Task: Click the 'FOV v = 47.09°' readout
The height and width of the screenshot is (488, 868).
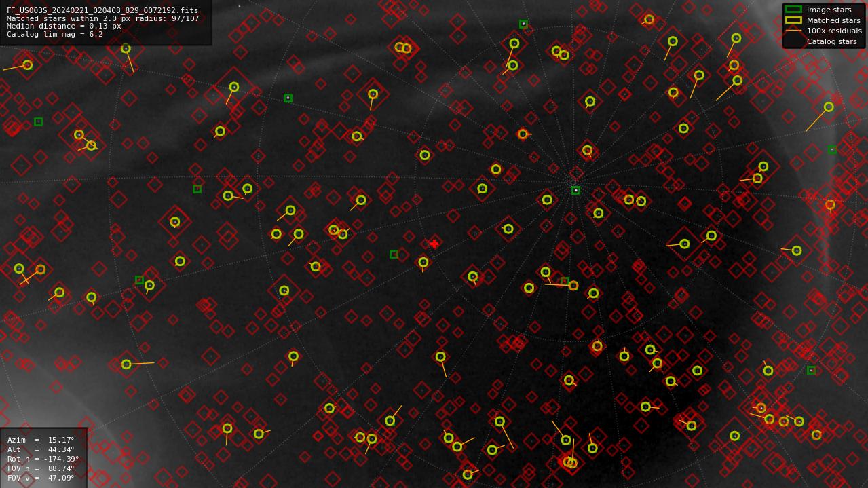Action: tap(41, 478)
